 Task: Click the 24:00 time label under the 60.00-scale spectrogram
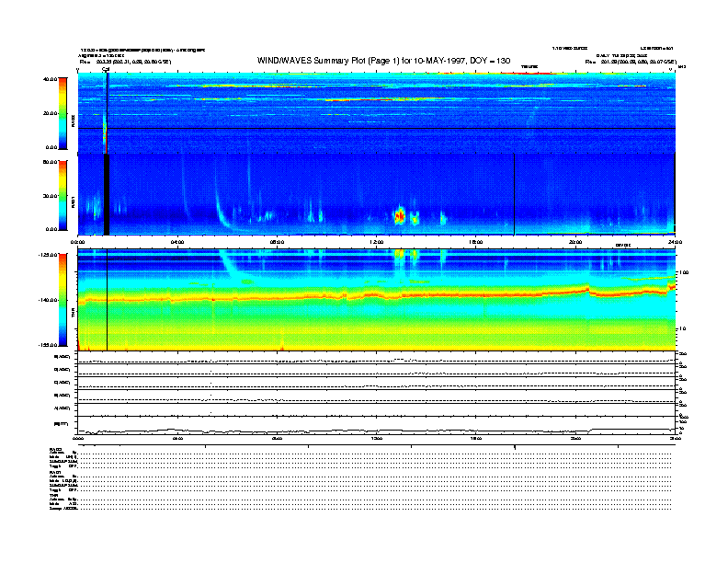coord(675,242)
